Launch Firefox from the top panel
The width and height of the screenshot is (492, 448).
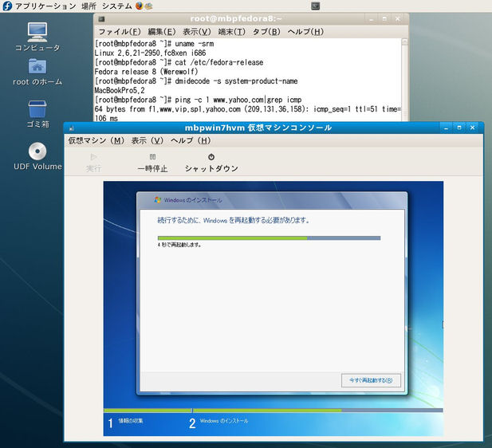tap(140, 6)
